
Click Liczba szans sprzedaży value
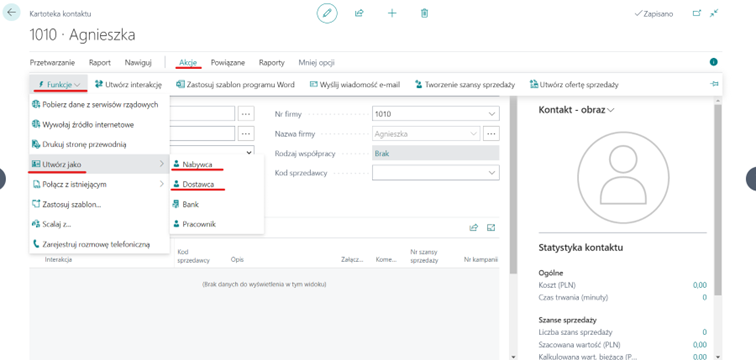point(704,332)
